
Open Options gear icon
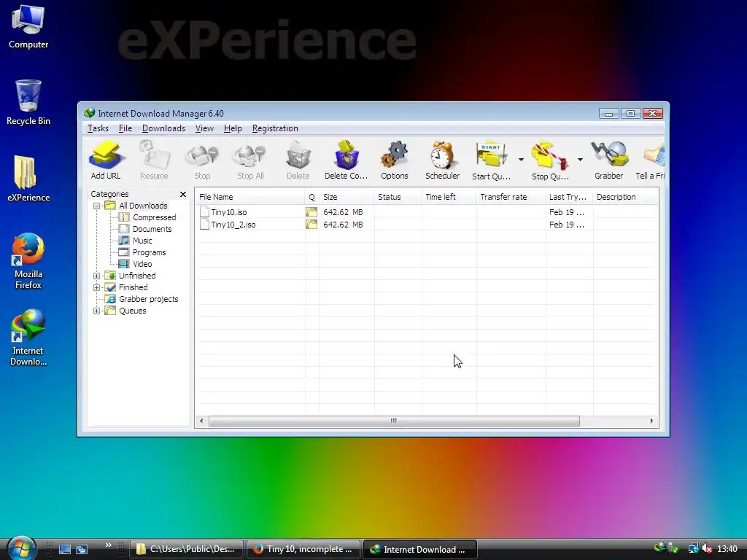pyautogui.click(x=395, y=160)
